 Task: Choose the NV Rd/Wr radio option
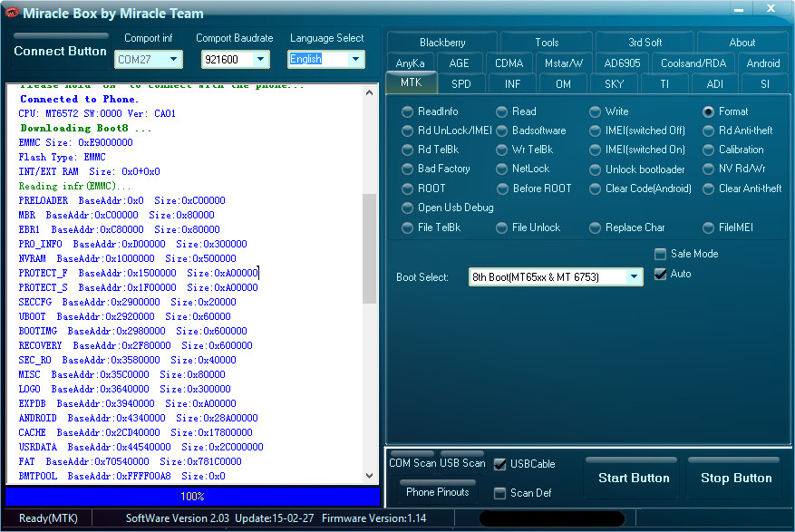[x=708, y=169]
